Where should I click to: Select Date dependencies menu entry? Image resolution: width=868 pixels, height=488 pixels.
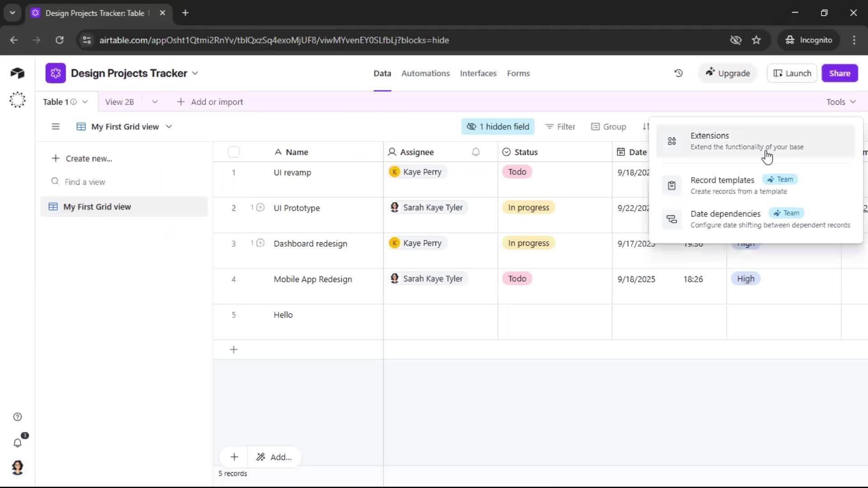pos(755,219)
